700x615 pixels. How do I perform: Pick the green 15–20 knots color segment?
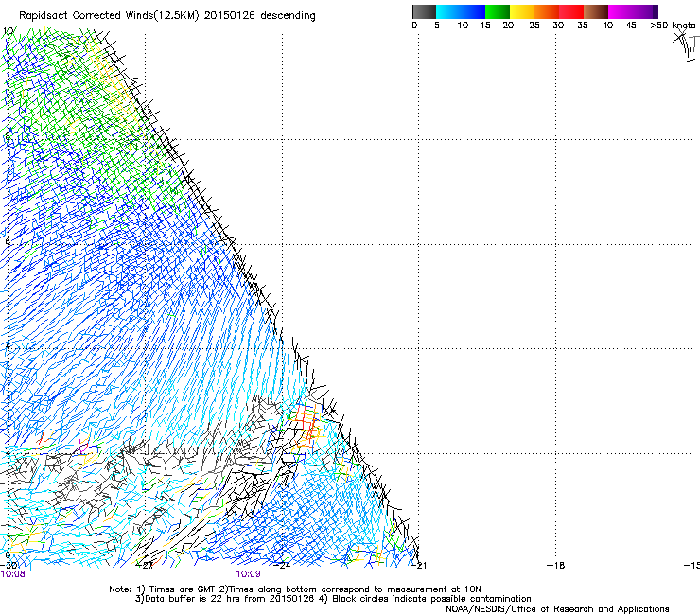point(498,11)
